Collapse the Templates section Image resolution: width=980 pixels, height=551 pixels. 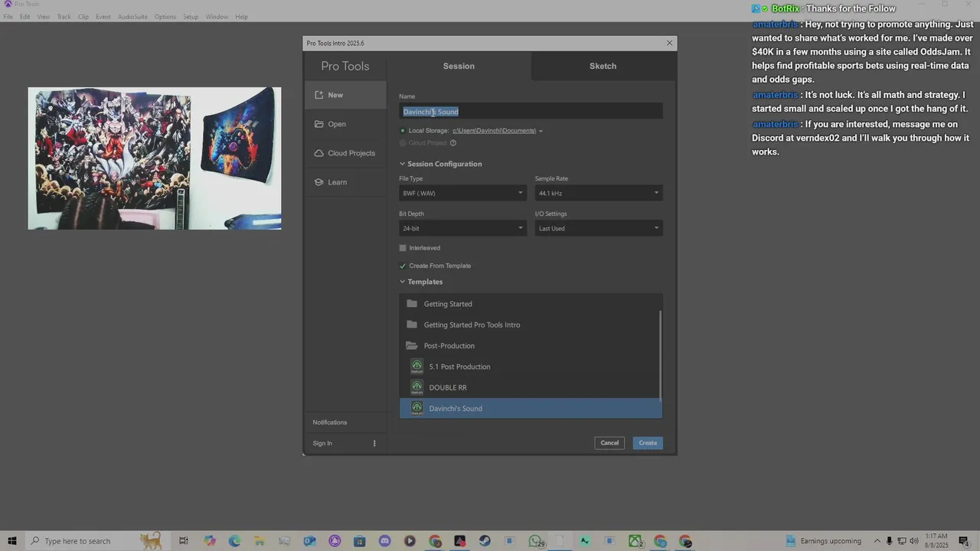(x=402, y=282)
